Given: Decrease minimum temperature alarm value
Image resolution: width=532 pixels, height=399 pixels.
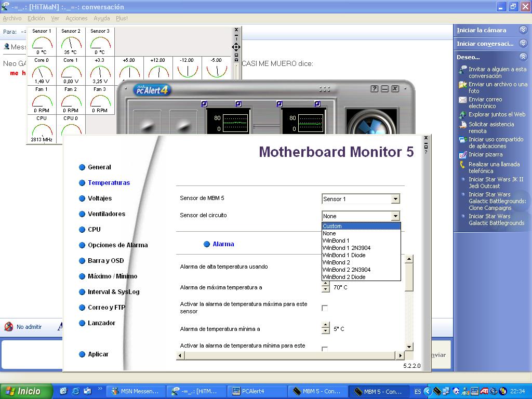Looking at the screenshot, I should point(326,331).
